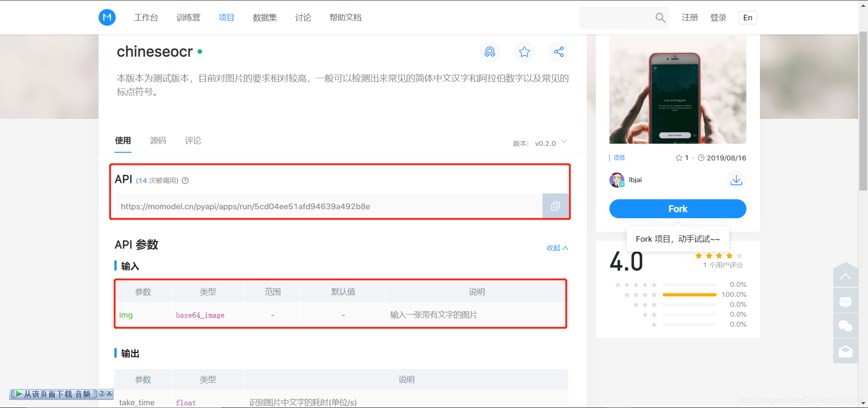The height and width of the screenshot is (408, 868).
Task: Click the 4.0 rating score
Action: tap(626, 261)
